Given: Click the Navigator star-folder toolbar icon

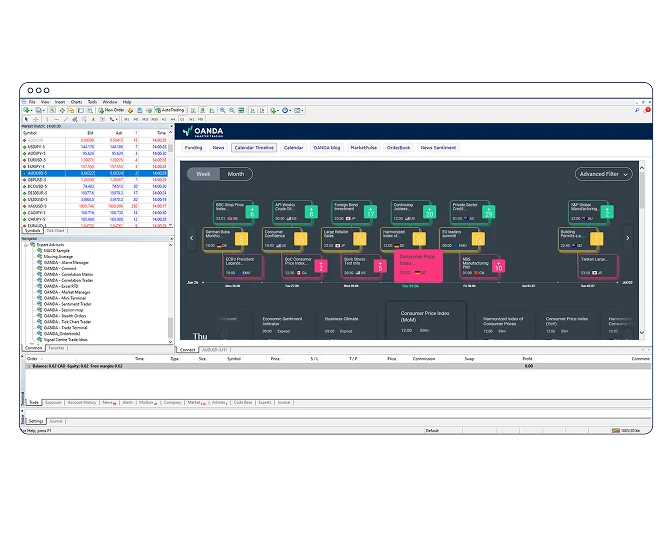Looking at the screenshot, I should point(71,110).
